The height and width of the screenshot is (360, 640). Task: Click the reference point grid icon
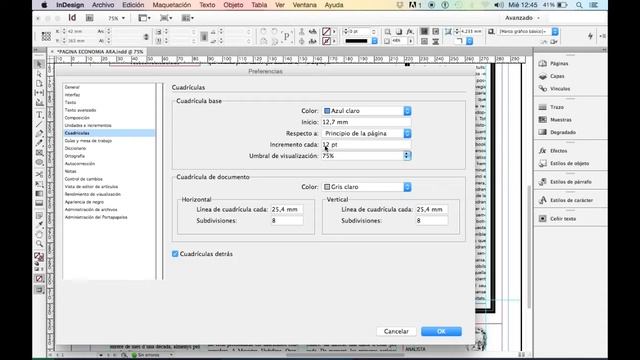pos(46,36)
